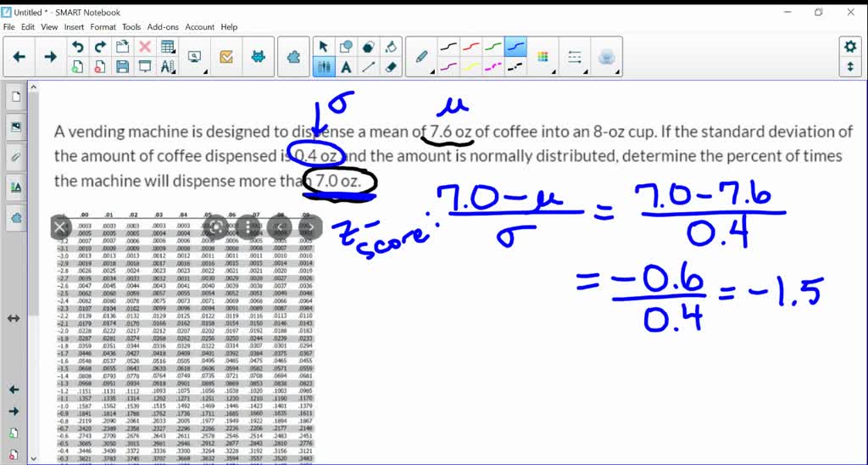The height and width of the screenshot is (465, 868).
Task: Open the Insert menu
Action: click(x=75, y=26)
